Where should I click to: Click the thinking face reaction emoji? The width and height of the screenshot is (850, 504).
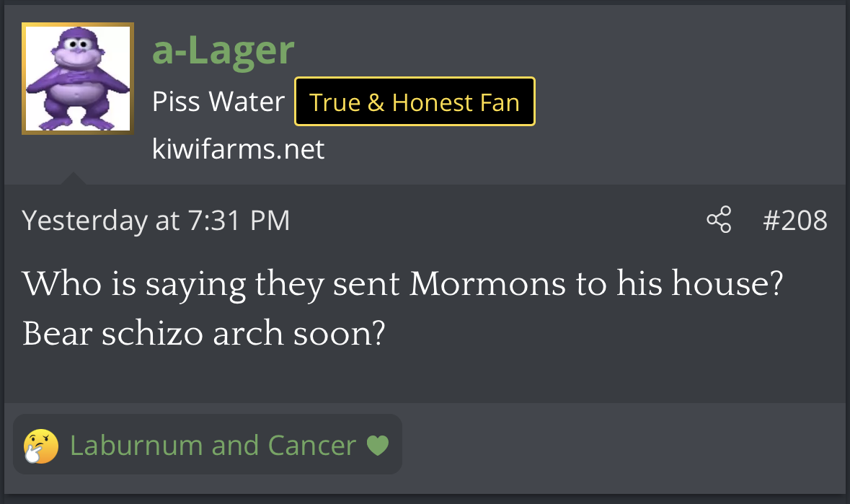pos(40,446)
